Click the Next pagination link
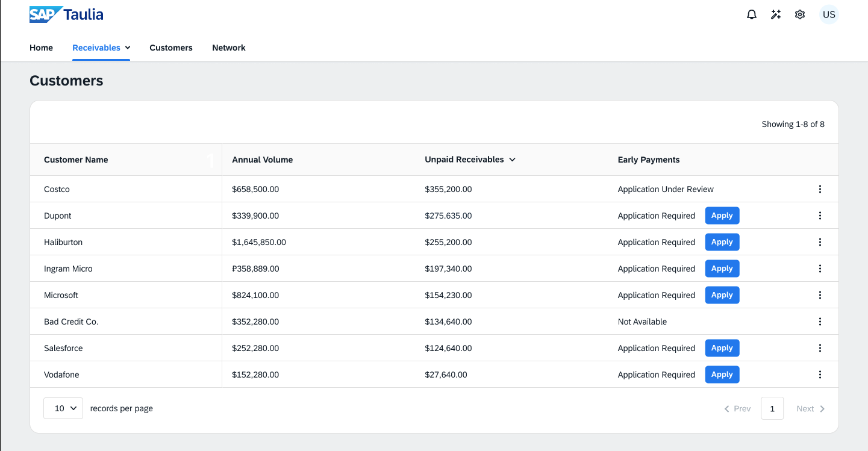The width and height of the screenshot is (868, 451). 810,408
